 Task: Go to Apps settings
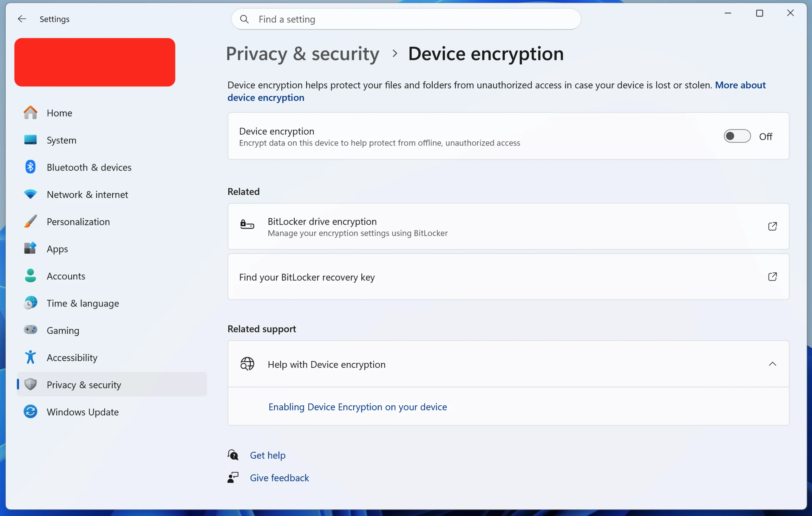tap(112, 248)
